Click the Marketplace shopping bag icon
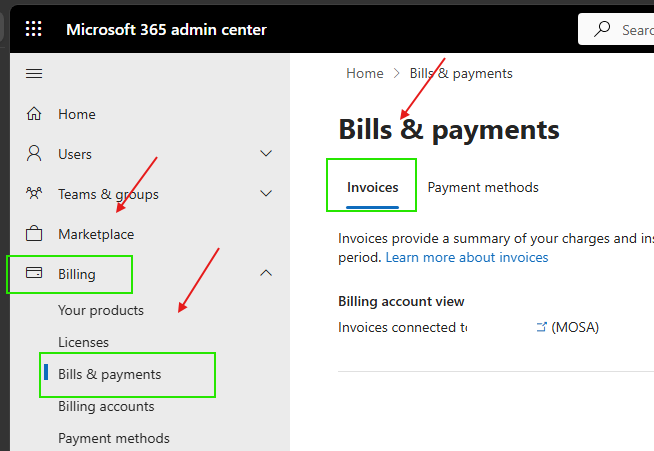Viewport: 654px width, 451px height. click(x=34, y=234)
